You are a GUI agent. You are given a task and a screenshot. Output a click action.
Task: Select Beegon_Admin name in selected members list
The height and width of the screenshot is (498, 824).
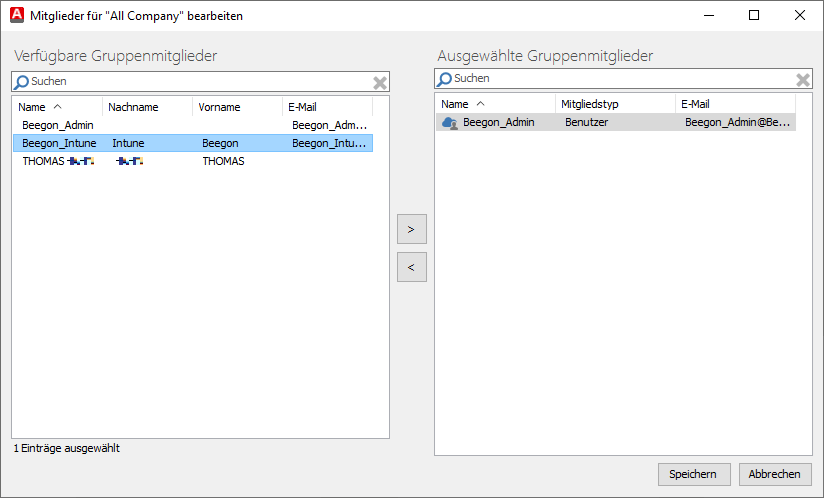coord(499,122)
